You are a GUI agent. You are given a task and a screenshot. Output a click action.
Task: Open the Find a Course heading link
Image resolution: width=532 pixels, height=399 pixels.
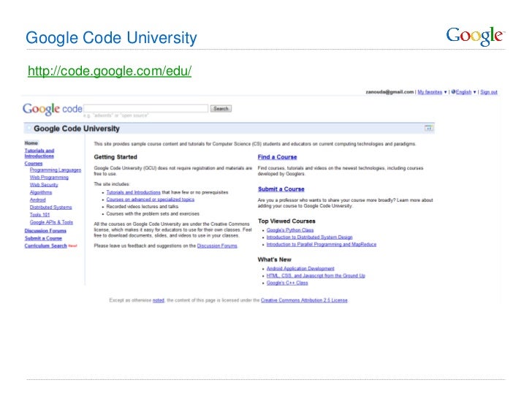278,157
